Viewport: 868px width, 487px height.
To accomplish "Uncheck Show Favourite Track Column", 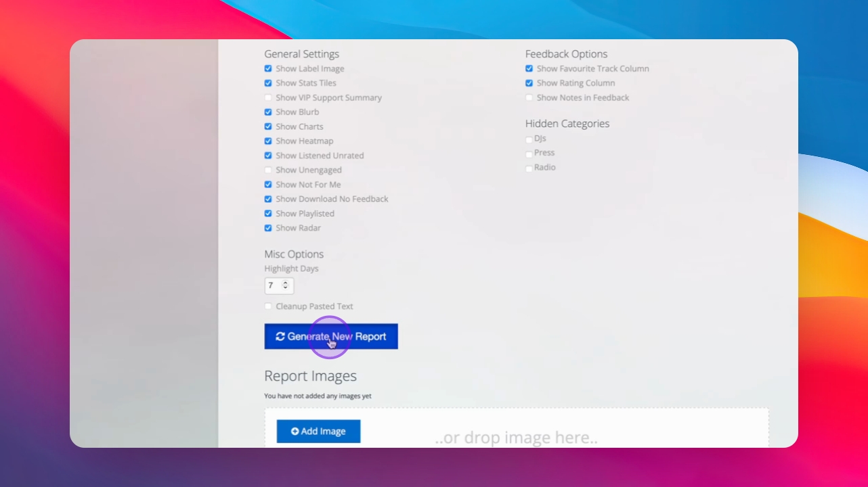I will [x=529, y=69].
